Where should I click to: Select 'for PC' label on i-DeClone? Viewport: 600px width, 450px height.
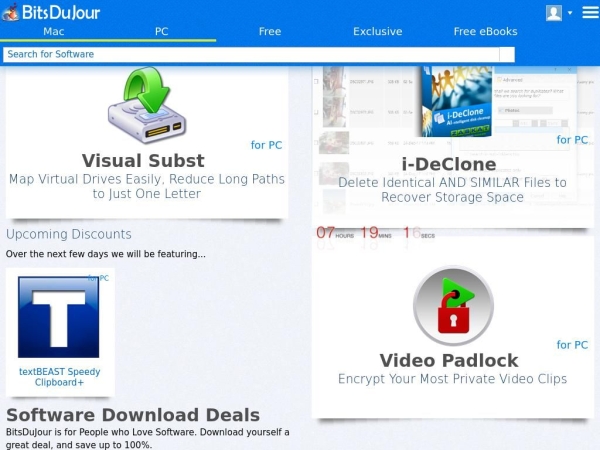(572, 140)
